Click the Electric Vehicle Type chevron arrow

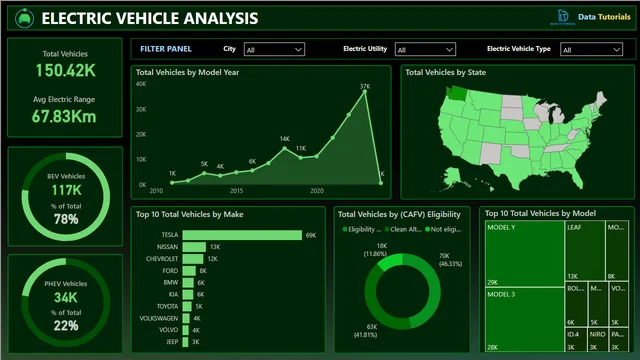point(616,50)
